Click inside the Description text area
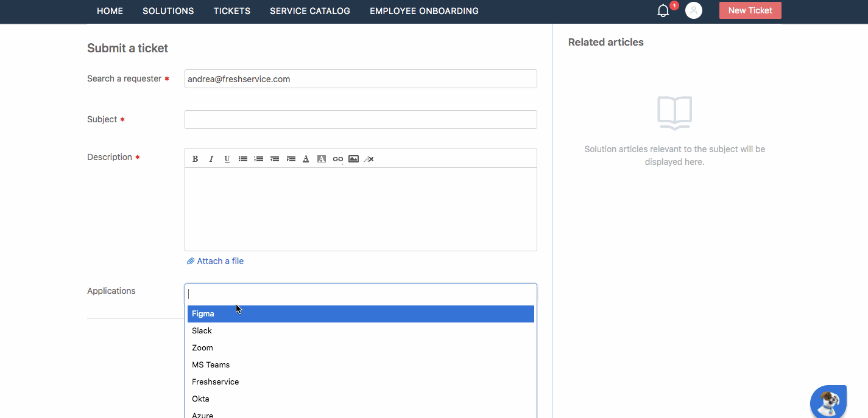 tap(361, 209)
